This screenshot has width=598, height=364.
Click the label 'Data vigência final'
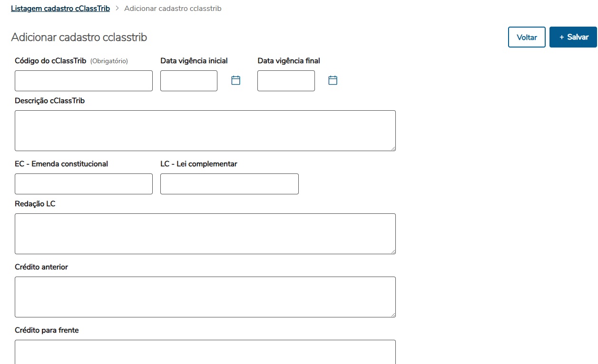coord(289,61)
